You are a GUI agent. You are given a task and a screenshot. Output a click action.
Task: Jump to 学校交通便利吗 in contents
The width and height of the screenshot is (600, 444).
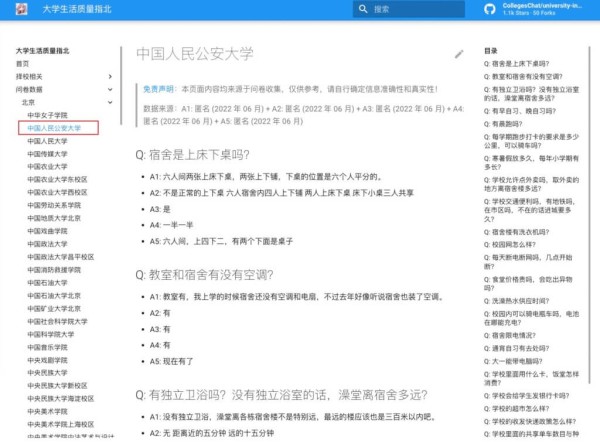coord(530,210)
